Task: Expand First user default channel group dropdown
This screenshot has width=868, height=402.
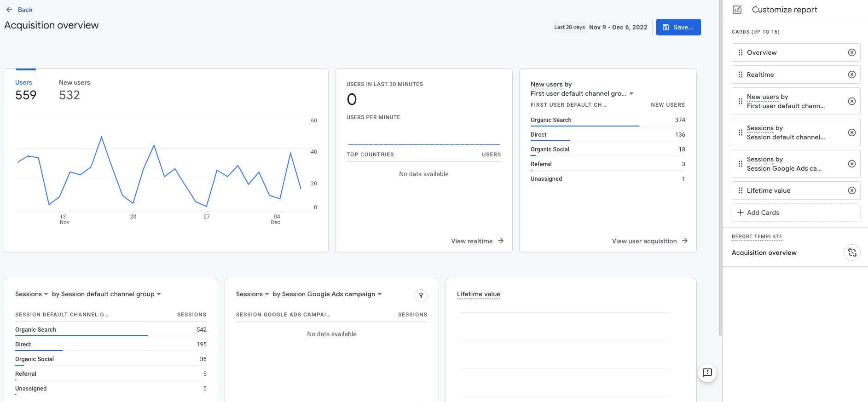Action: [631, 94]
